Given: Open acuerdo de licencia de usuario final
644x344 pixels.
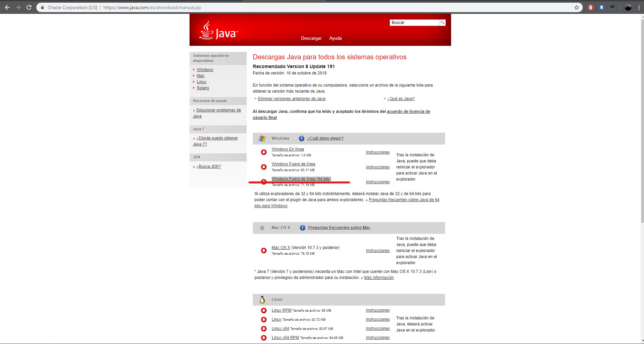Looking at the screenshot, I should click(x=341, y=115).
